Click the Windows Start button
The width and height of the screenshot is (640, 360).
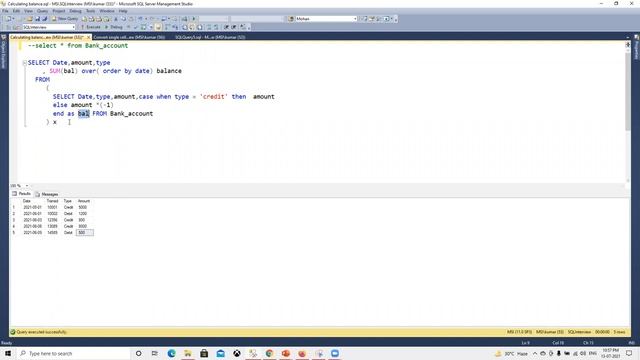(8, 353)
